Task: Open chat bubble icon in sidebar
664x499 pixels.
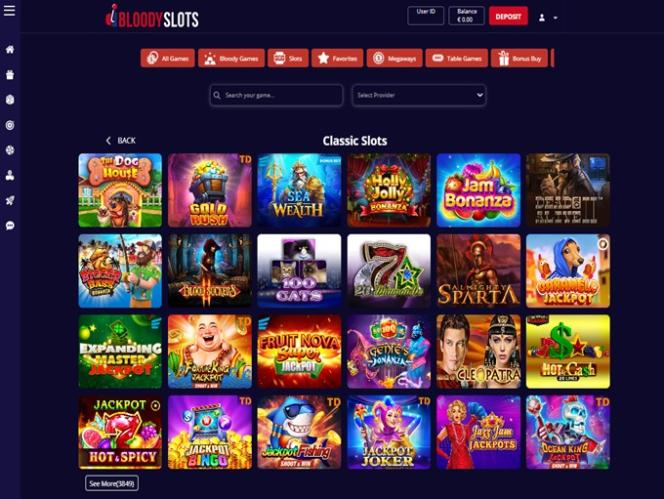Action: (x=10, y=225)
